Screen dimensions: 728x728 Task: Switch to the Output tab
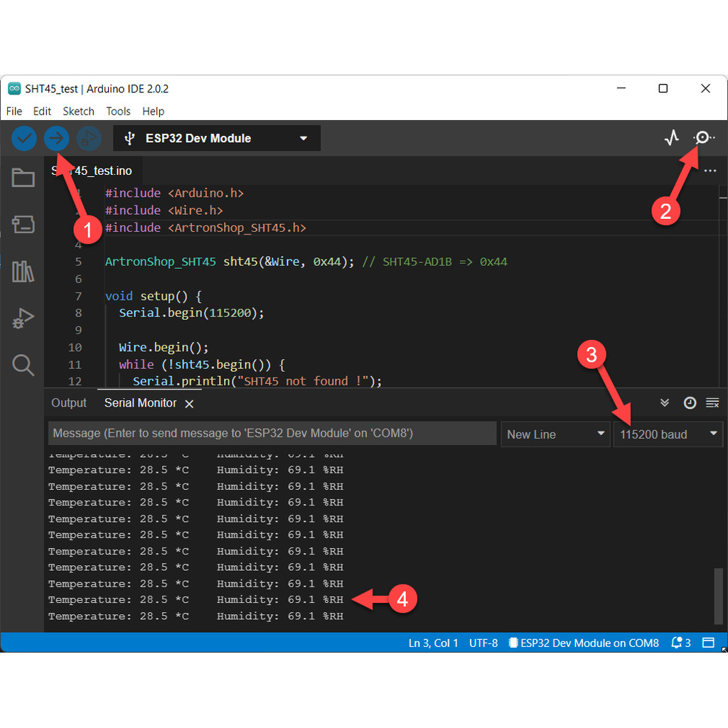click(69, 403)
